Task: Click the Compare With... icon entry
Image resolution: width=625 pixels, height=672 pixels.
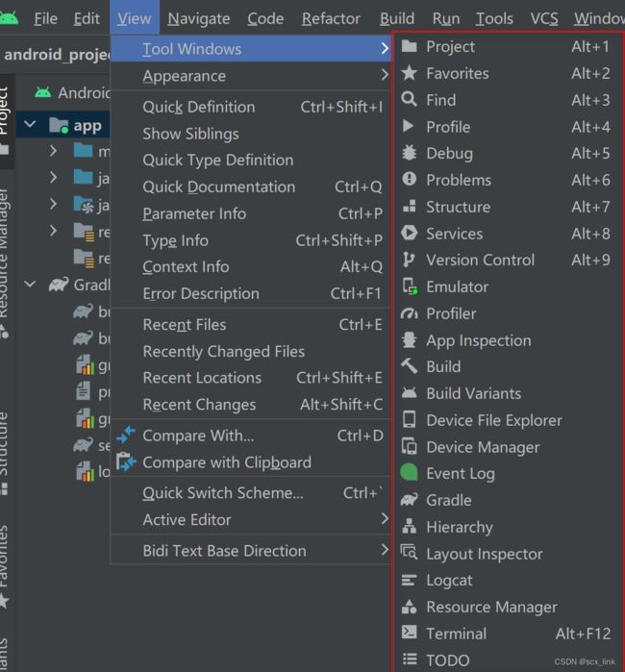Action: point(251,436)
